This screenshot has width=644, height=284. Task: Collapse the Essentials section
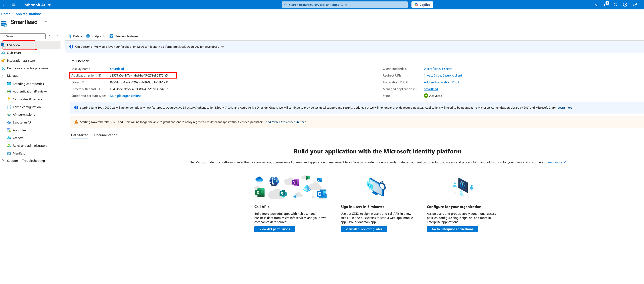tap(73, 61)
